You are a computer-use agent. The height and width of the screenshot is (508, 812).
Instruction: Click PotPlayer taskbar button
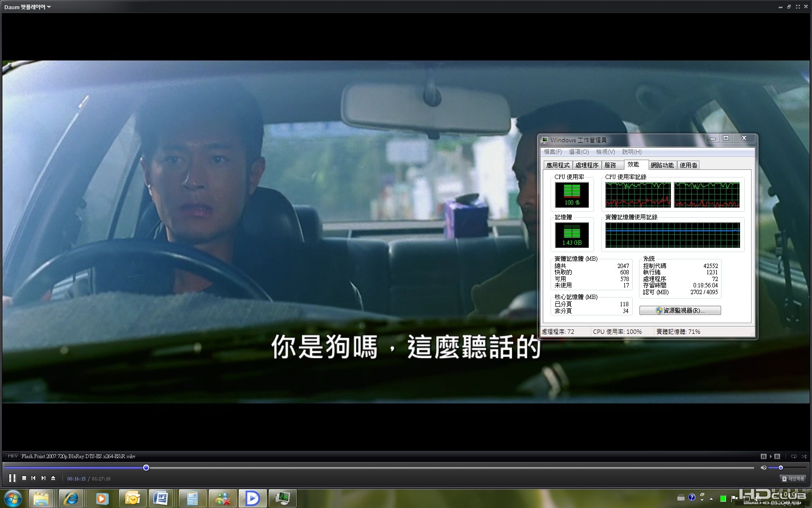[252, 498]
